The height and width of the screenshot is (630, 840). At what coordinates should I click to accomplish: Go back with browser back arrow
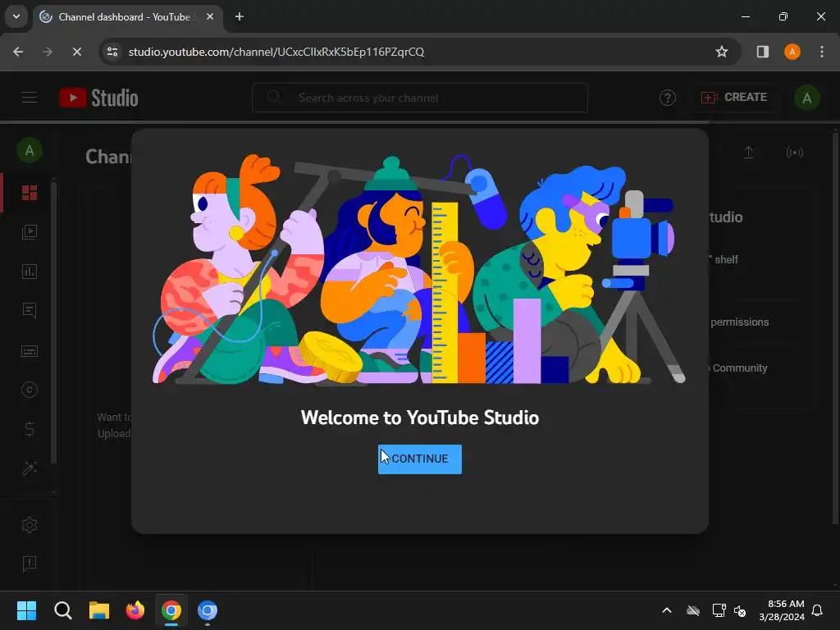(x=18, y=52)
